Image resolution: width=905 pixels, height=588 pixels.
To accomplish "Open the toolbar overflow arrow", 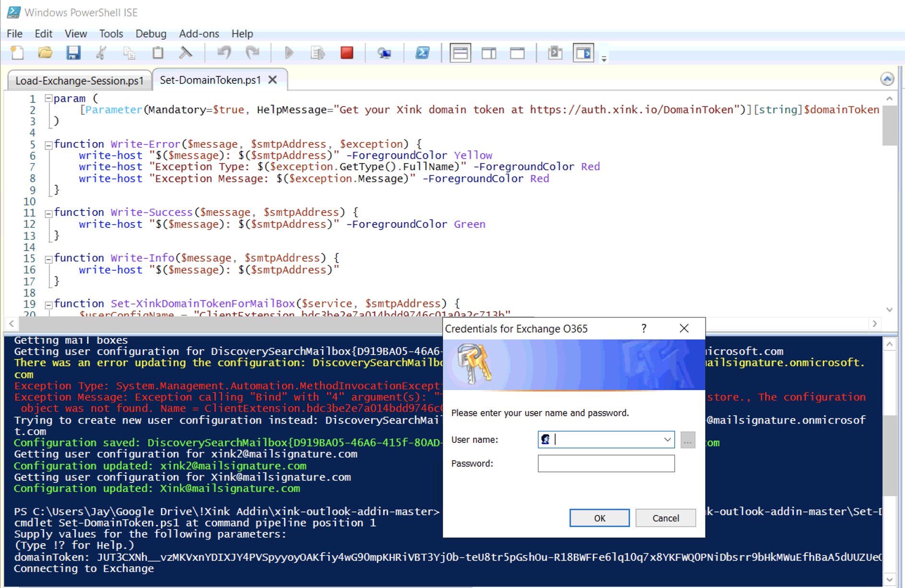I will [x=604, y=59].
